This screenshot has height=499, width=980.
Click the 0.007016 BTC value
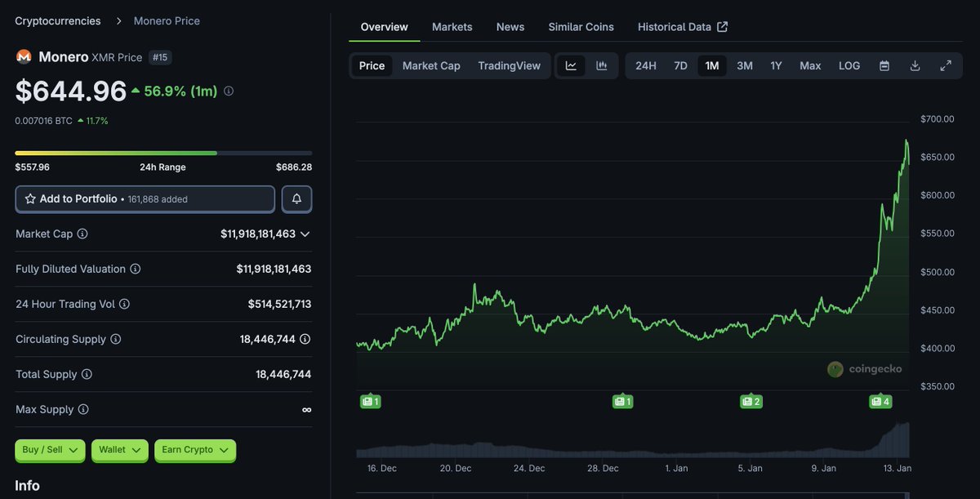click(x=43, y=121)
